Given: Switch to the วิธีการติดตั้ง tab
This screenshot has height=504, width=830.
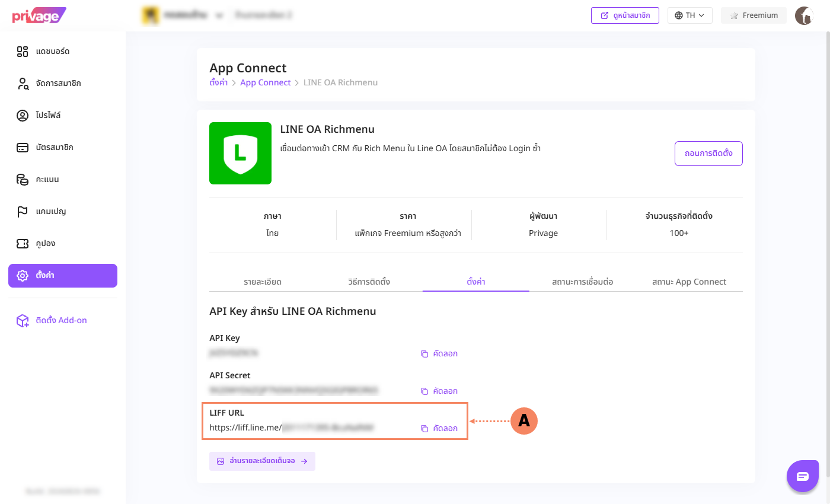Looking at the screenshot, I should click(x=369, y=282).
